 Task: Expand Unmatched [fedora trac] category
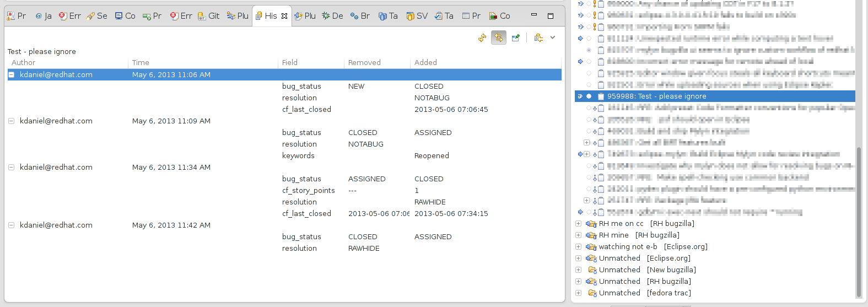pyautogui.click(x=578, y=293)
